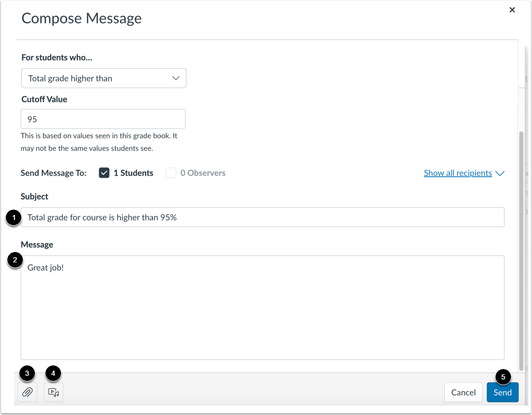Cancel the message composition
The image size is (532, 415).
click(x=463, y=392)
